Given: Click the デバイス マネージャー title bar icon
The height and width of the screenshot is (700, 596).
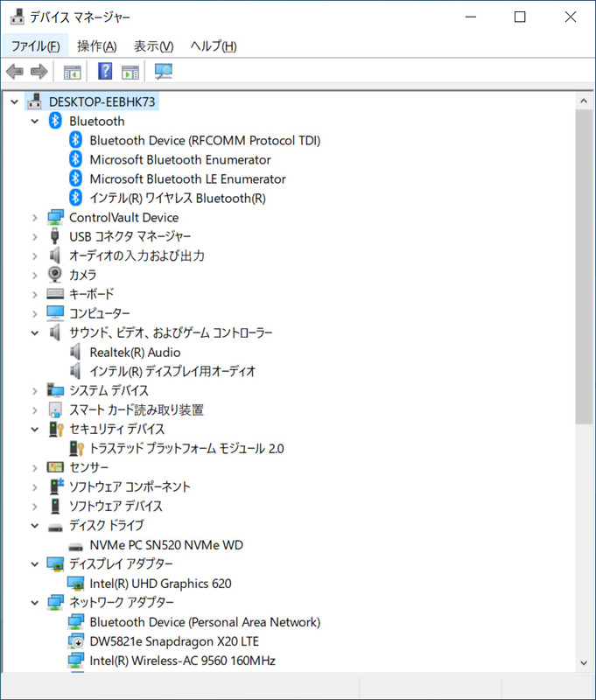Looking at the screenshot, I should tap(17, 17).
